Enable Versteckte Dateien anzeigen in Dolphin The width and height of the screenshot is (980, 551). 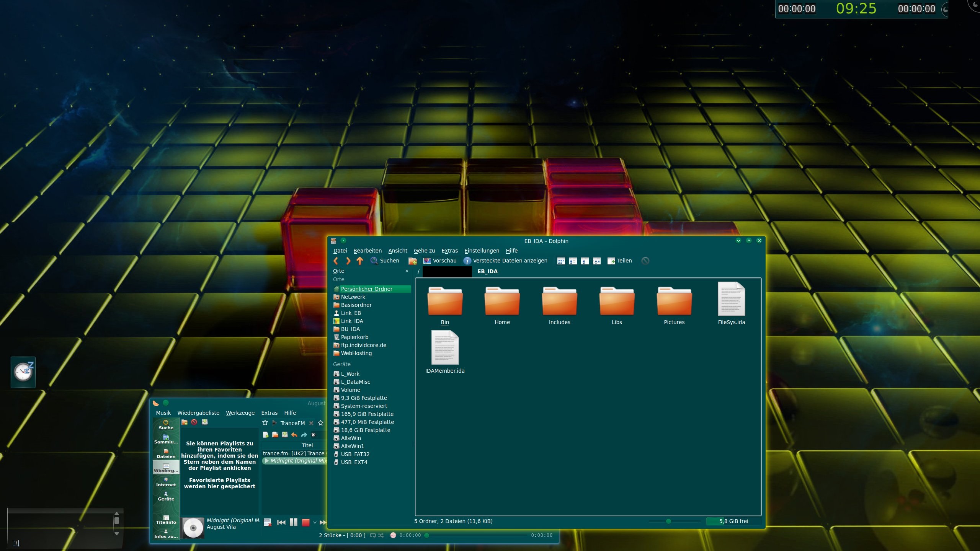[x=505, y=261]
